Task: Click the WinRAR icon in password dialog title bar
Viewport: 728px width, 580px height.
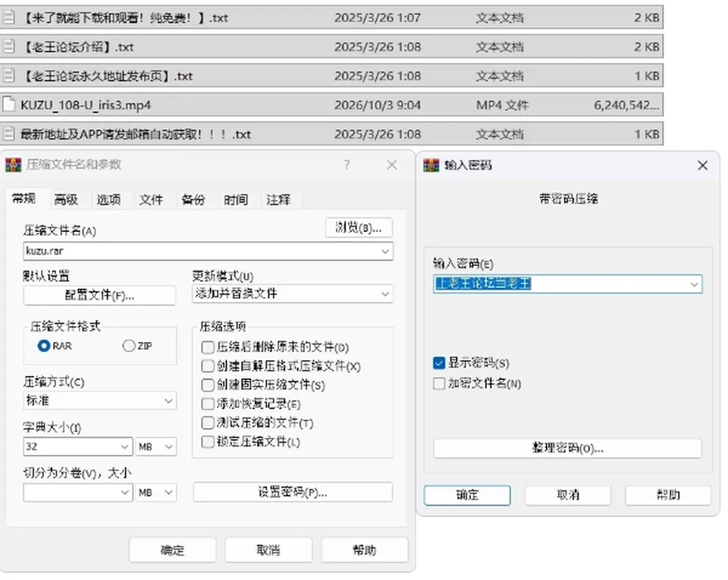Action: point(431,165)
